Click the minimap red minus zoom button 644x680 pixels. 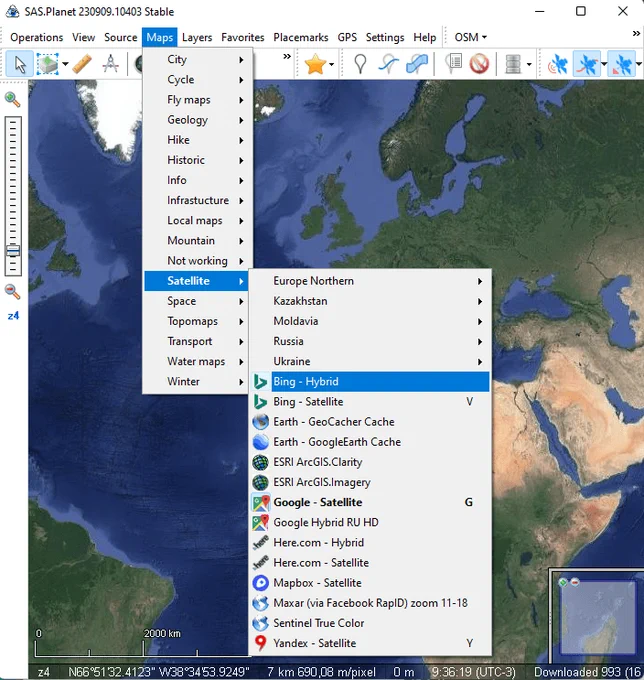(575, 582)
